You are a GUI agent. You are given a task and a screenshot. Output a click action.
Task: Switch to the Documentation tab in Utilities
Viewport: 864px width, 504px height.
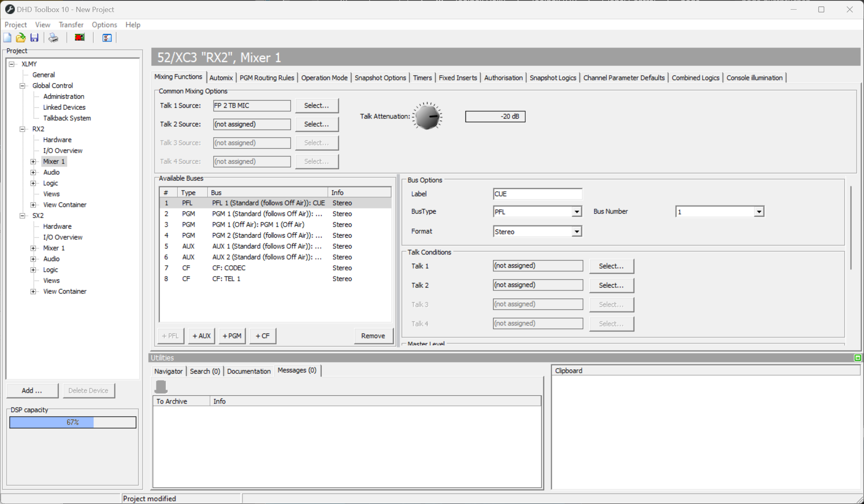[249, 371]
